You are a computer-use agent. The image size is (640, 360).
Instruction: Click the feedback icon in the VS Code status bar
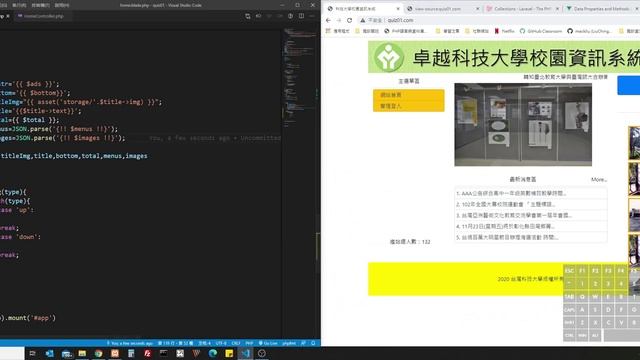pyautogui.click(x=303, y=343)
